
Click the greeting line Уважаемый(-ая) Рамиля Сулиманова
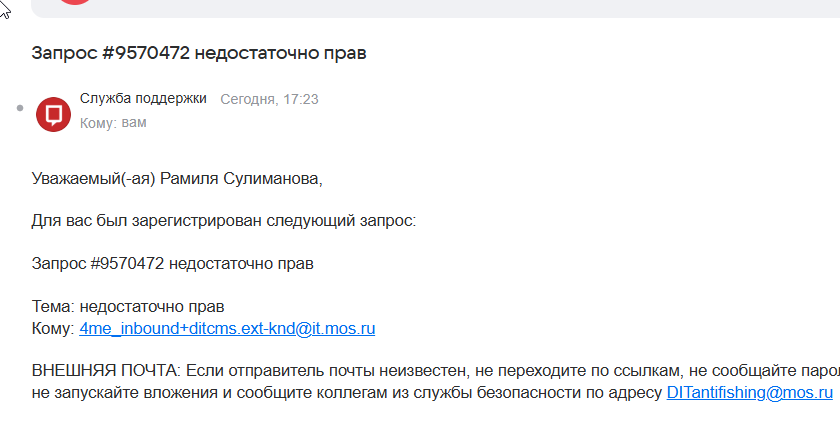point(177,178)
